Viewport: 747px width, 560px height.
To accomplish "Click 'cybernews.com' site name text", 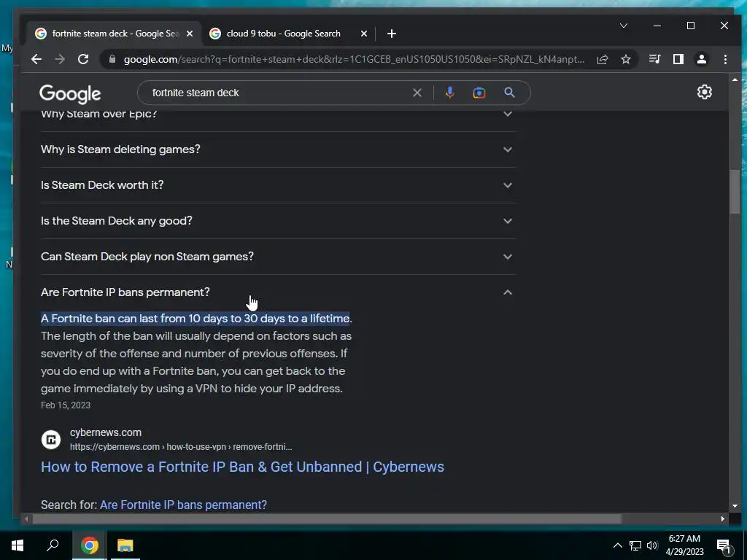I will click(x=106, y=432).
